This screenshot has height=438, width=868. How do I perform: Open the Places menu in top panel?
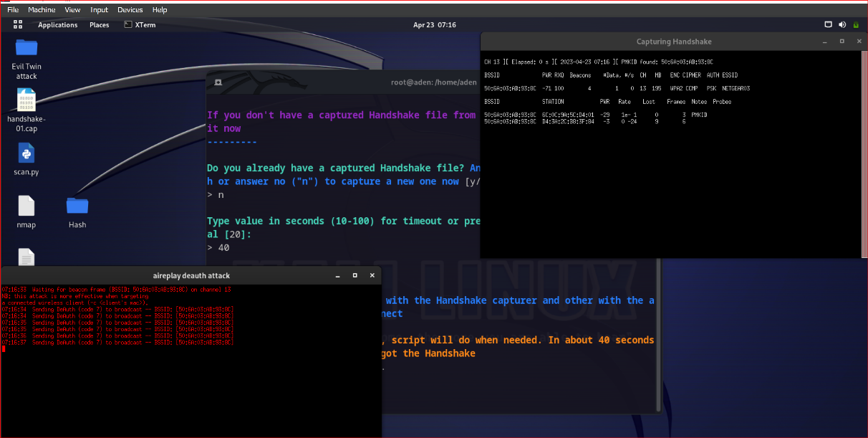click(x=100, y=24)
